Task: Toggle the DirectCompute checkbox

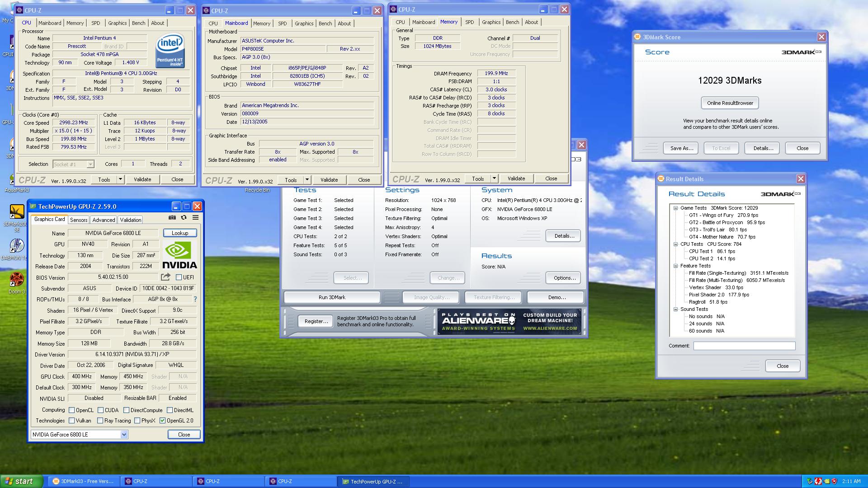Action: (127, 410)
